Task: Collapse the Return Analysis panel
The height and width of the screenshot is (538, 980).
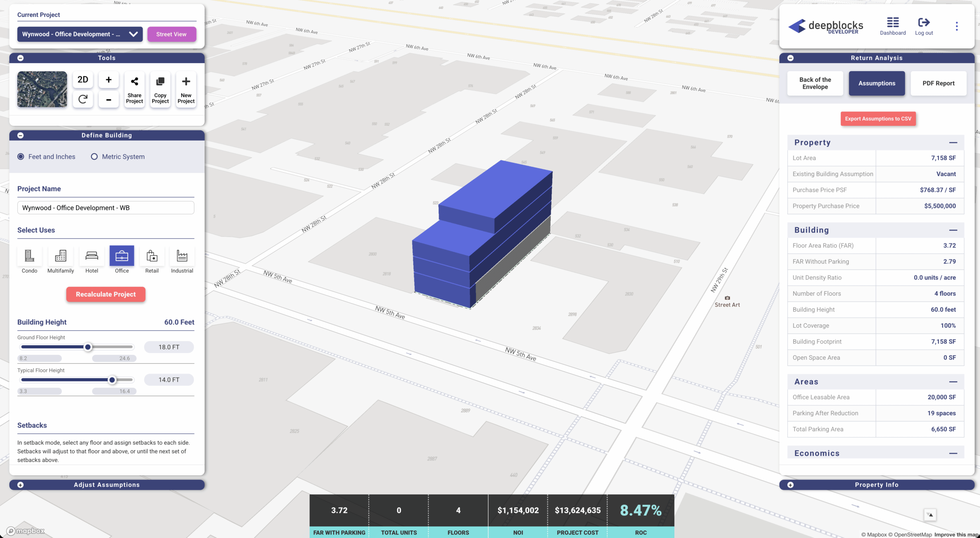Action: point(790,58)
